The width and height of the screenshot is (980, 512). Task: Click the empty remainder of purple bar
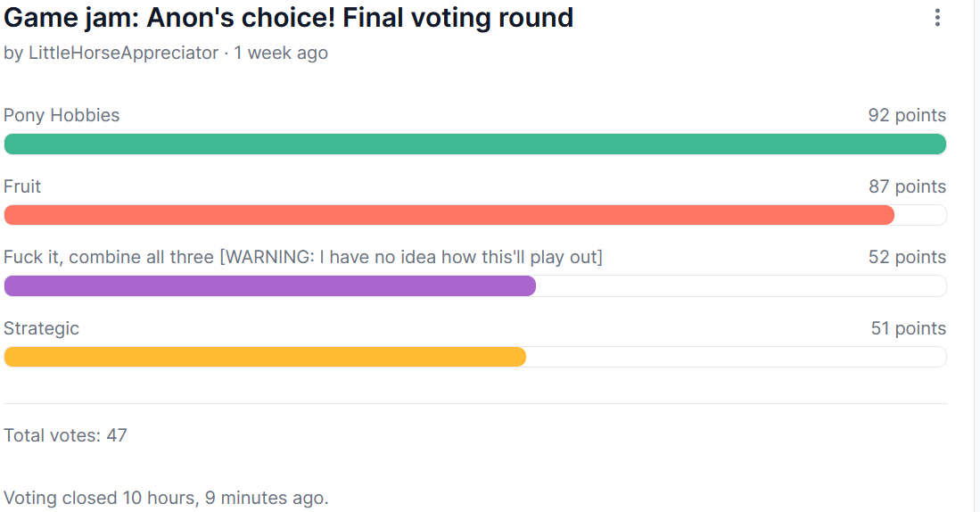pos(741,285)
